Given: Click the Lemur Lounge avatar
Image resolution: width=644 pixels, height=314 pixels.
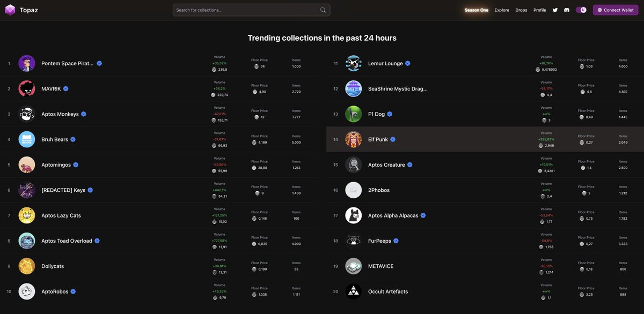Looking at the screenshot, I should (354, 63).
